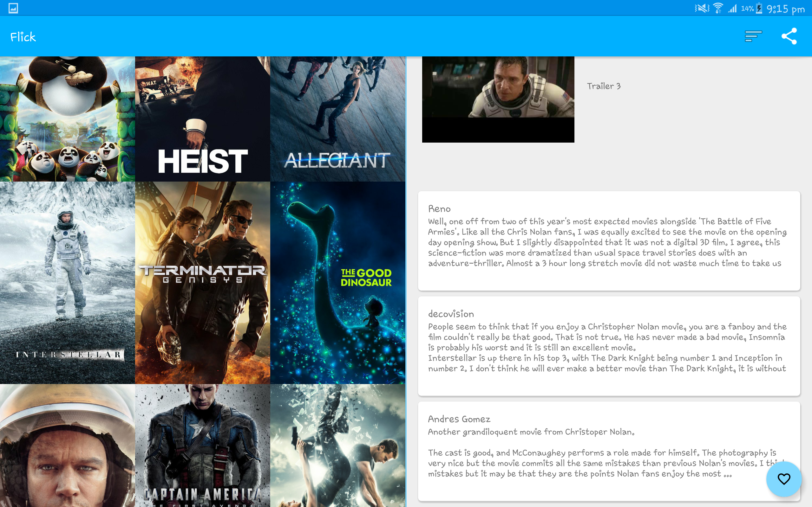Open the Kung Fu Panda poster
This screenshot has height=507, width=812.
point(67,119)
